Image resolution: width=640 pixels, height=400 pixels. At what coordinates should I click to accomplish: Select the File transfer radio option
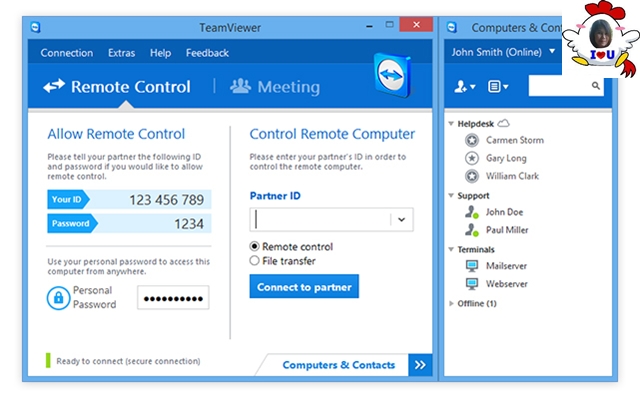[254, 260]
